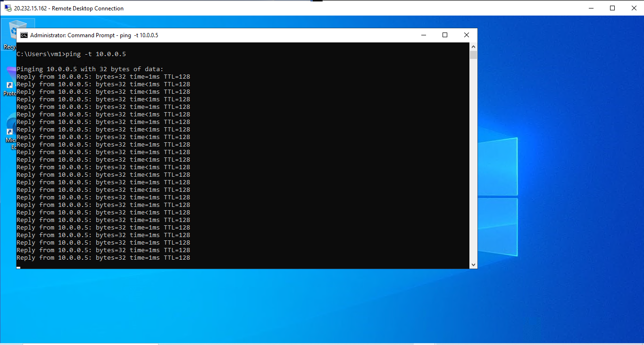Open the Command Prompt title bar system icon

coord(24,35)
